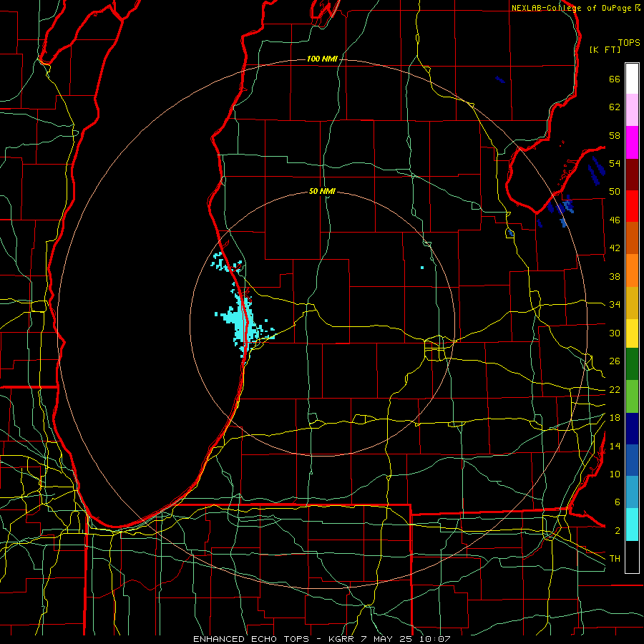Screen dimensions: 644x644
Task: Choose the dark orange legend band
Action: point(632,238)
